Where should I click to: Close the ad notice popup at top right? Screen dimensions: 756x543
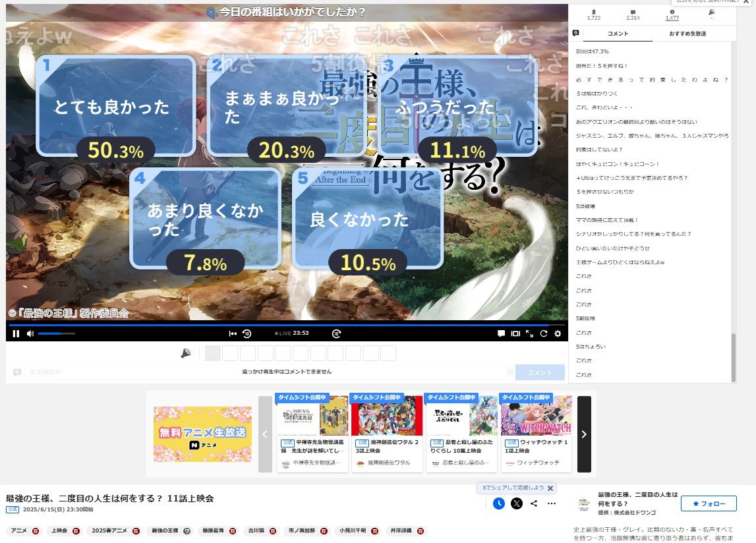pos(746,2)
